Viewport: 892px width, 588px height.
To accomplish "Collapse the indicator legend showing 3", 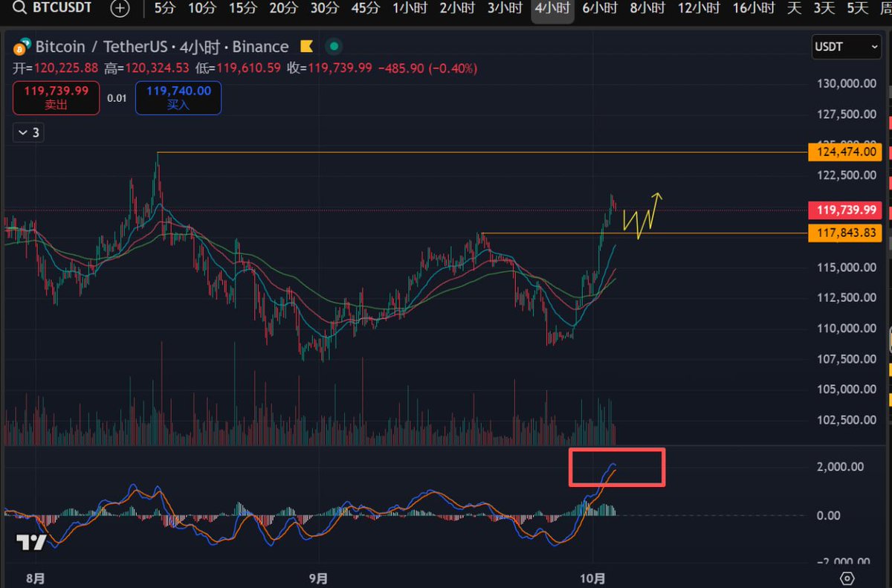I will pos(28,133).
